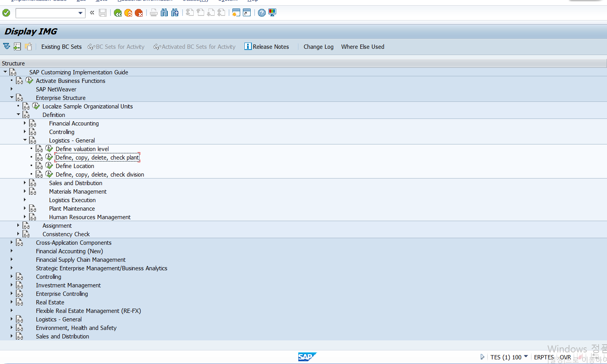Viewport: 607px width, 364px height.
Task: Click the orange Exit up-arrow icon
Action: (x=128, y=13)
